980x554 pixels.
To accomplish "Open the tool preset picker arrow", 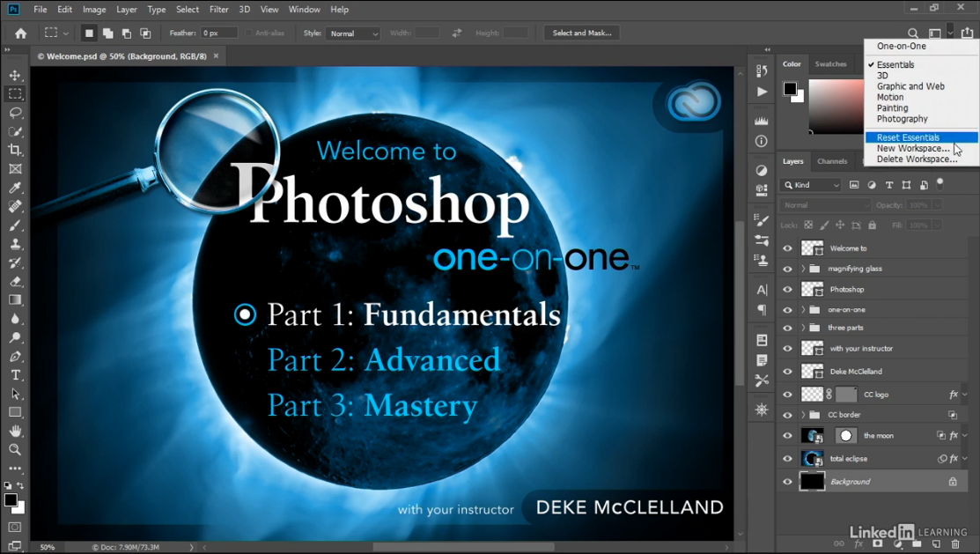I will click(66, 33).
